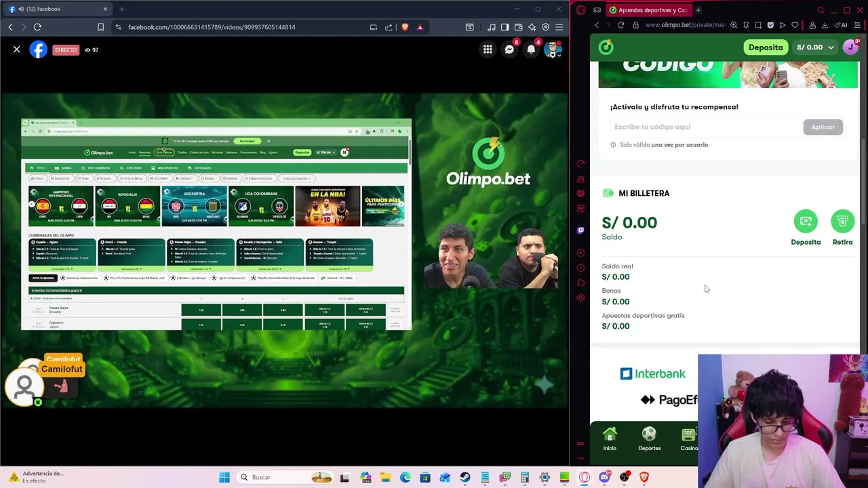Click the Opera zoom magnifier icon
This screenshot has width=868, height=488.
coord(734,25)
